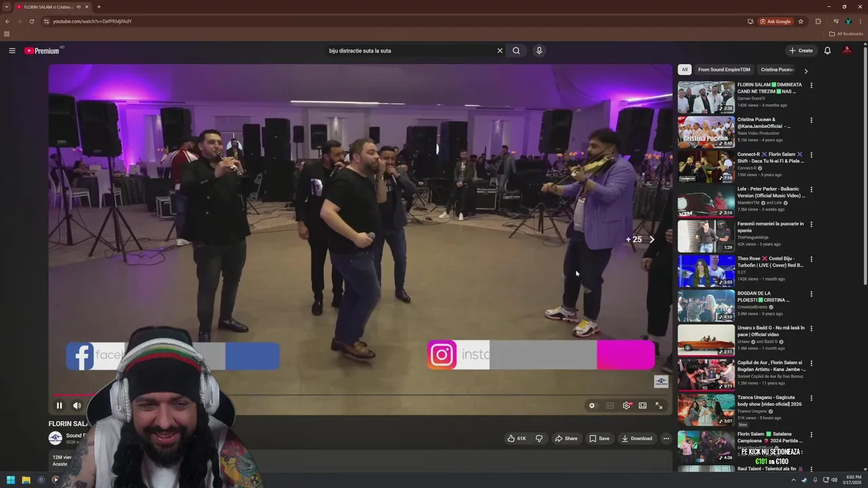Open the notifications bell
Screen dimensions: 868x488
coord(827,51)
